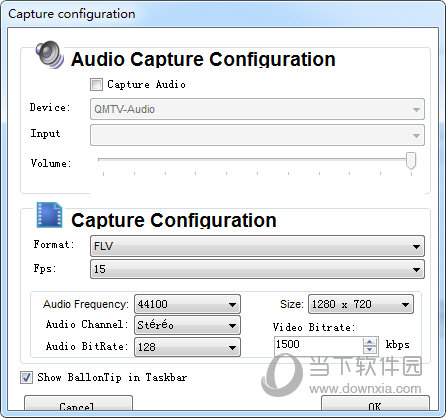The height and width of the screenshot is (418, 446).
Task: Open the Format dropdown set to FLV
Action: coord(257,246)
